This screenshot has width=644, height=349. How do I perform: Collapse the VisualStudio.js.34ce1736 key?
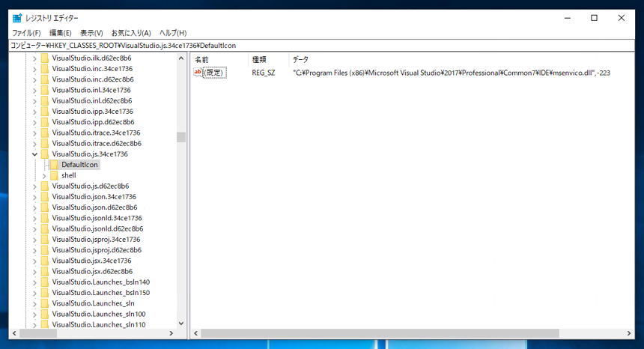(x=34, y=154)
